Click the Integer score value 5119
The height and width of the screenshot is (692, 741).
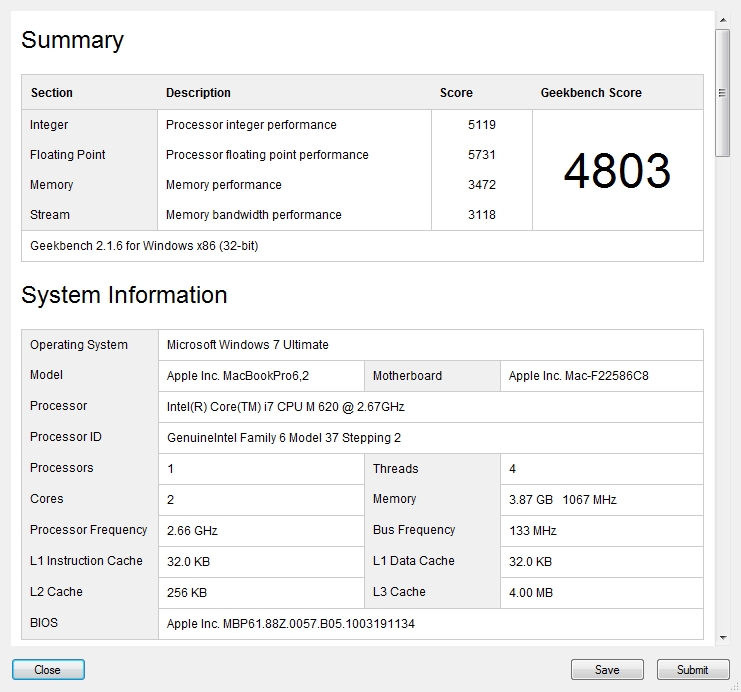point(482,125)
